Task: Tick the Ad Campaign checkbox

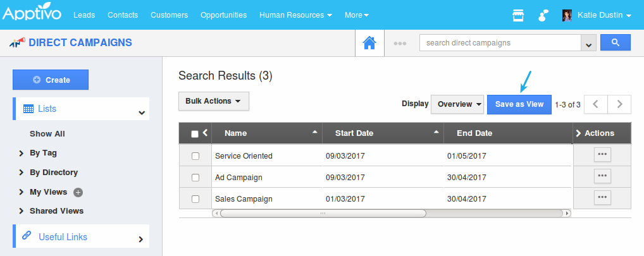Action: point(195,178)
